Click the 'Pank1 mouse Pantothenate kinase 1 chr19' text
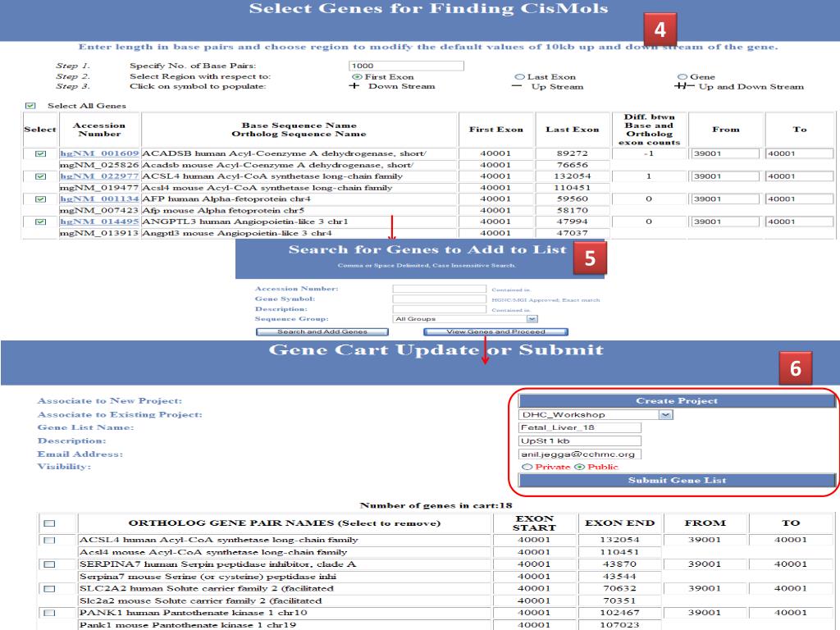The image size is (840, 630). coord(188,624)
